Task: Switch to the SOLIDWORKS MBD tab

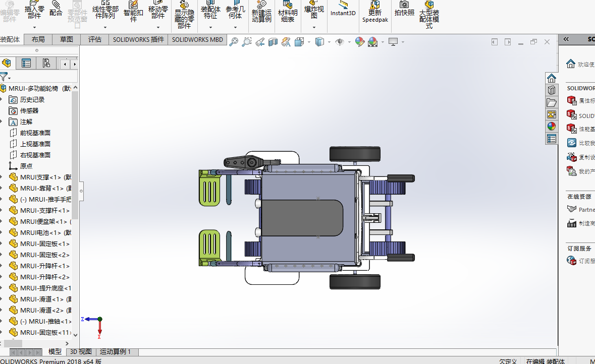Action: tap(197, 39)
